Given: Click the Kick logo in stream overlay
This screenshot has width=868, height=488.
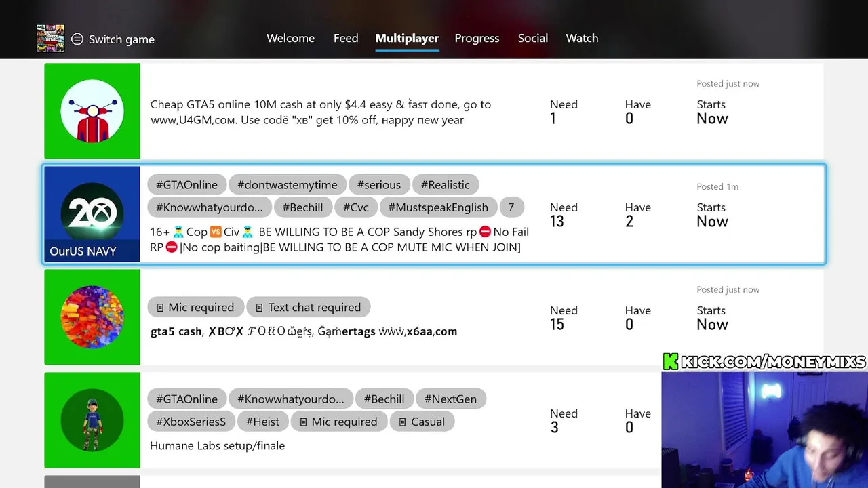Looking at the screenshot, I should point(671,362).
